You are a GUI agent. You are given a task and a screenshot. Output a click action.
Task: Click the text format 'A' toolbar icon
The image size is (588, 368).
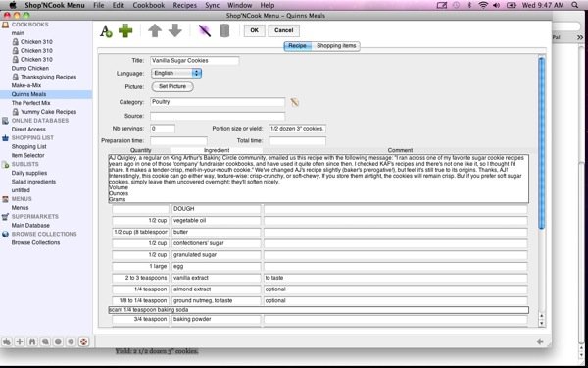(106, 31)
